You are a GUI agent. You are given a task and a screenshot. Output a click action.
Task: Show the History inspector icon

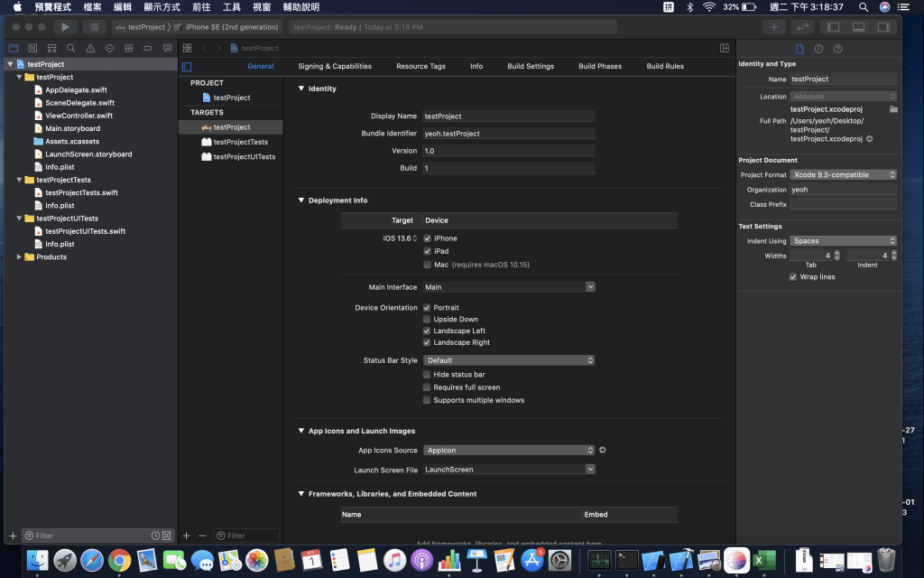coord(818,49)
